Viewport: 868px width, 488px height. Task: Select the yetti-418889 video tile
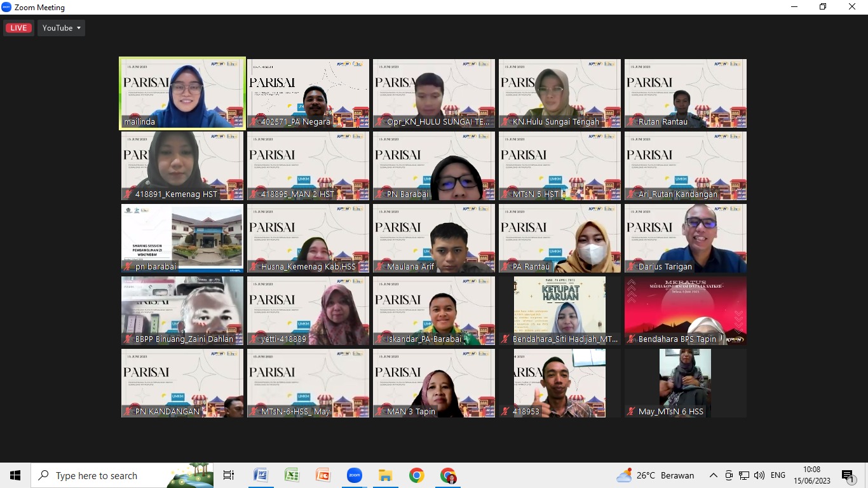tap(308, 311)
